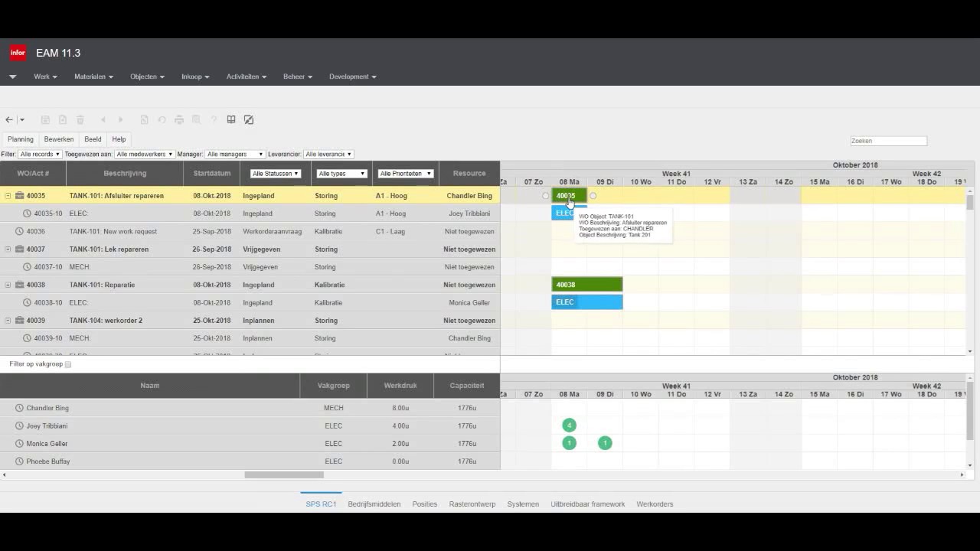Image resolution: width=980 pixels, height=551 pixels.
Task: Click clock icon of activity 40038-10
Action: [x=27, y=303]
